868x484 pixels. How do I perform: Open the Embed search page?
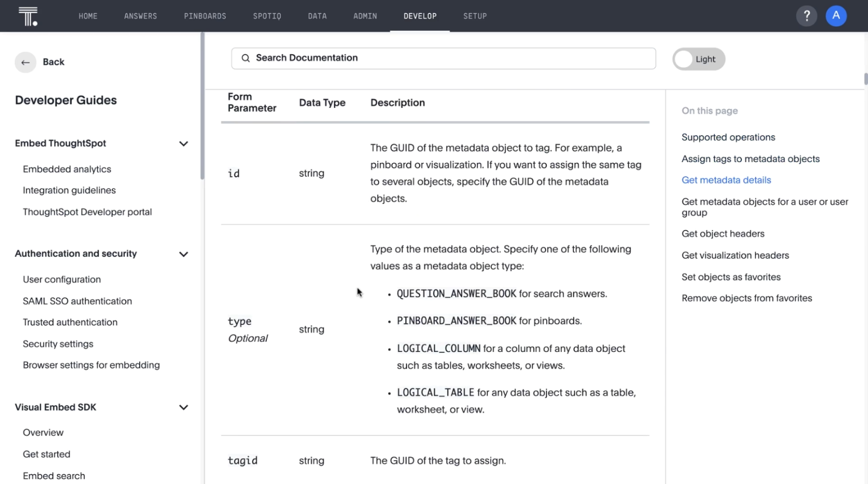(54, 476)
